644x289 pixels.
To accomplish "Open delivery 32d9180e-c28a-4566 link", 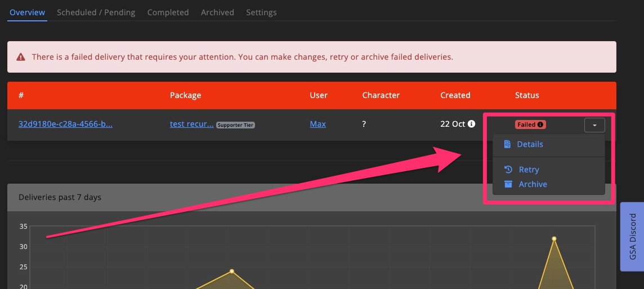I will tap(65, 124).
